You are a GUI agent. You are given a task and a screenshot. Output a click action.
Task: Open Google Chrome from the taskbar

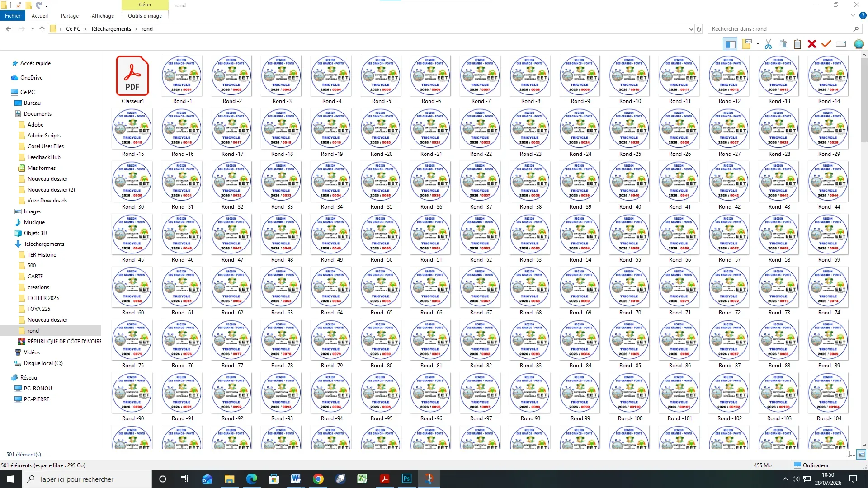point(318,479)
